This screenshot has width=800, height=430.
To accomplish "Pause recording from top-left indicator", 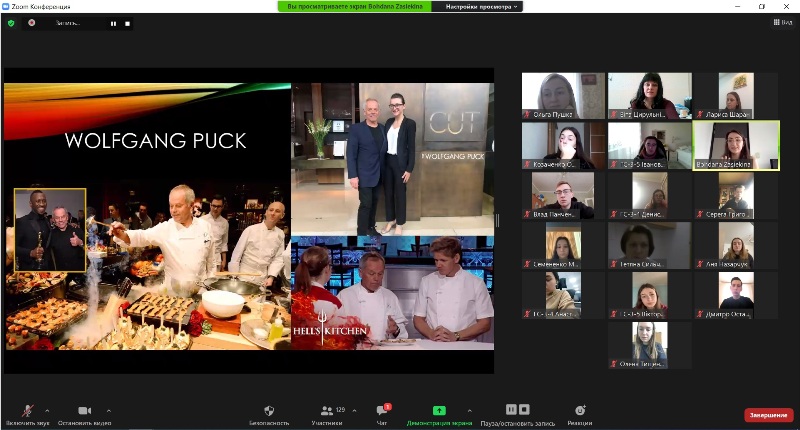I will pos(113,23).
